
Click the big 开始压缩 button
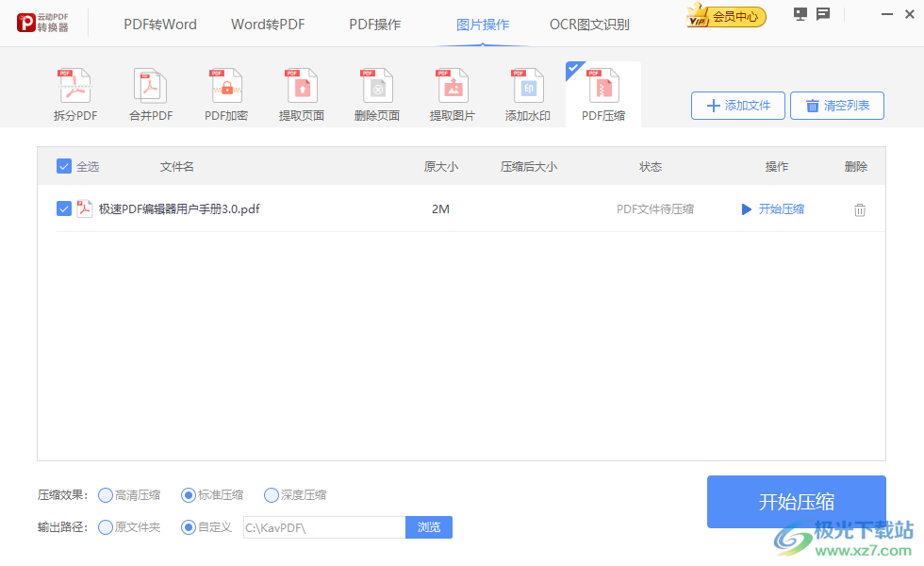pos(796,502)
